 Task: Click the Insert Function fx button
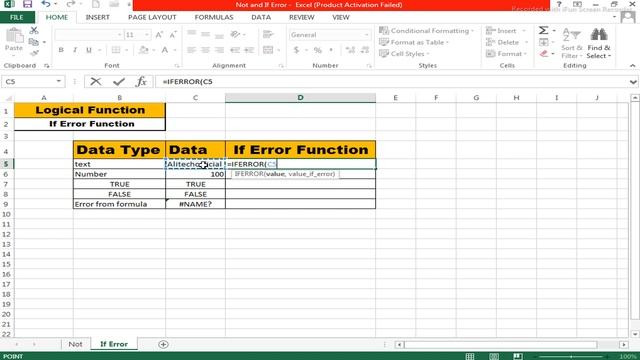141,82
